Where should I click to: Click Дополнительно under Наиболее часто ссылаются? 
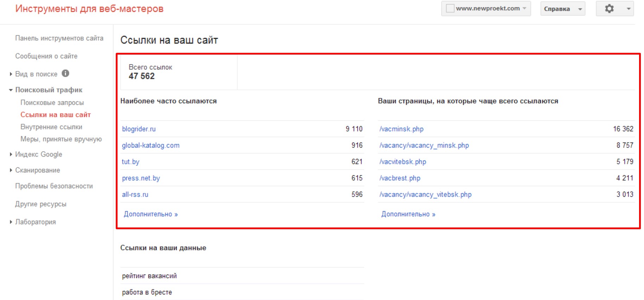(x=151, y=214)
